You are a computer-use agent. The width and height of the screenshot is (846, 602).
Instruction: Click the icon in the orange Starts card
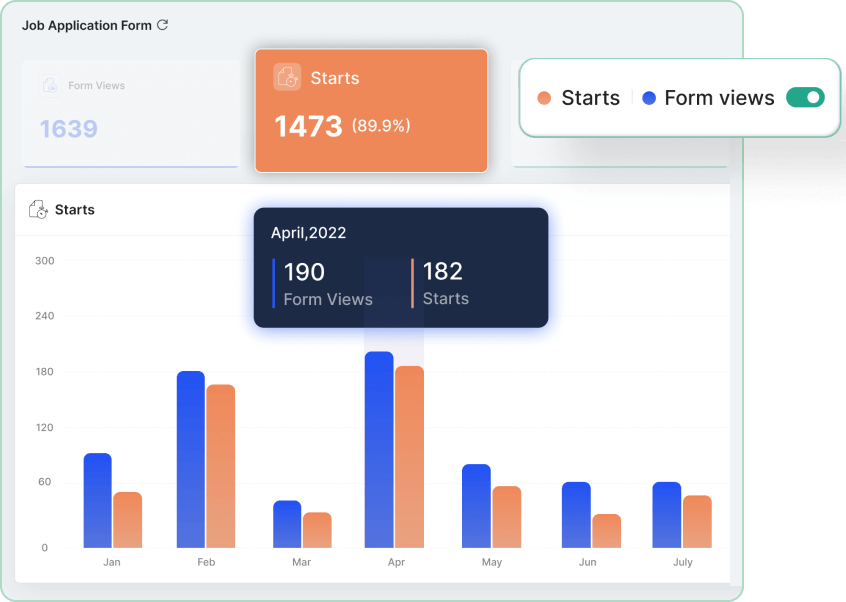click(288, 78)
